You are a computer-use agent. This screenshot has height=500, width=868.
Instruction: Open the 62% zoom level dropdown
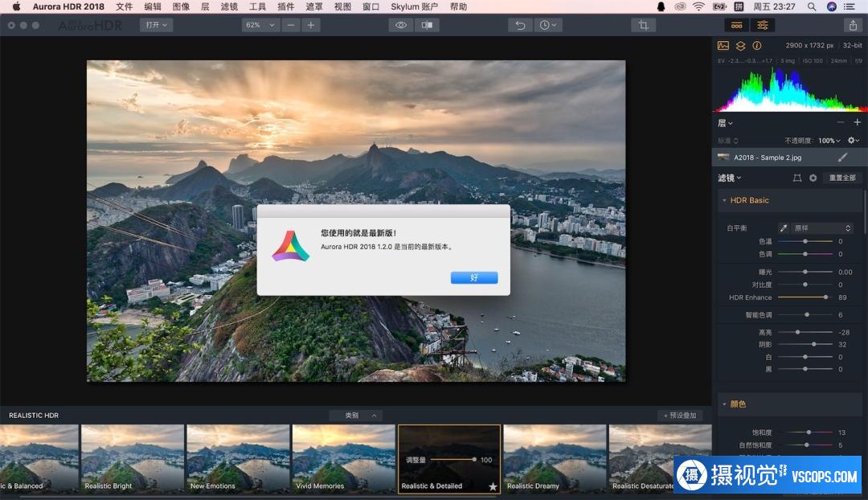point(260,25)
